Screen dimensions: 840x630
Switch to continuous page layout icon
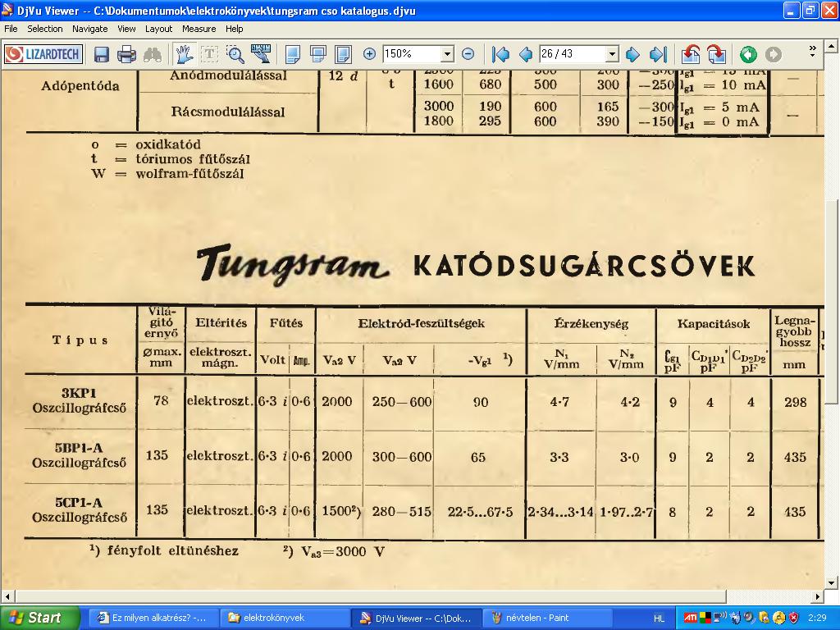click(318, 54)
